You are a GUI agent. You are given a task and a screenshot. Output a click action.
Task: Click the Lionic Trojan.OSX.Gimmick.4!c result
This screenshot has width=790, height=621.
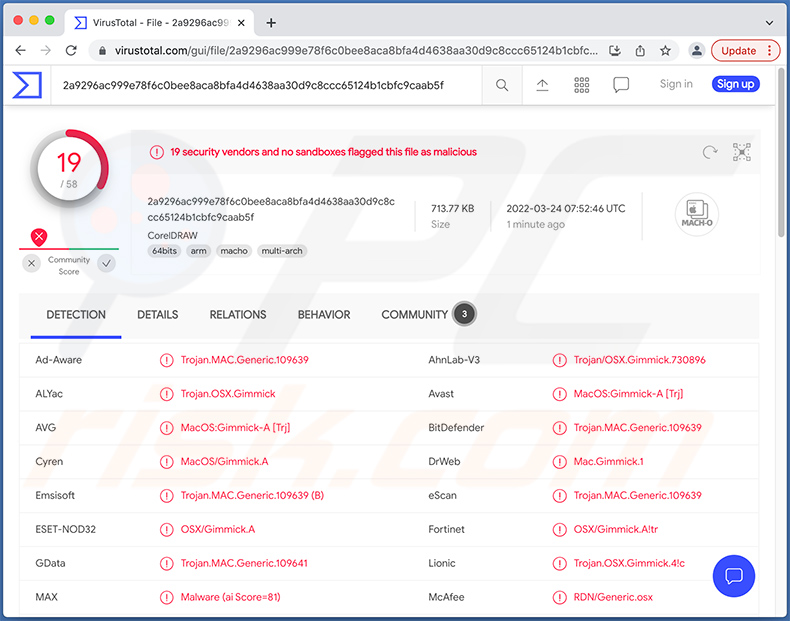point(629,563)
